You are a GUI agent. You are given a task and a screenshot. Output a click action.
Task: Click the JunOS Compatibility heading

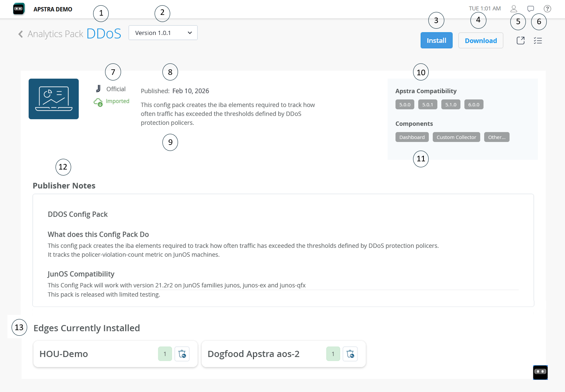[x=81, y=274]
